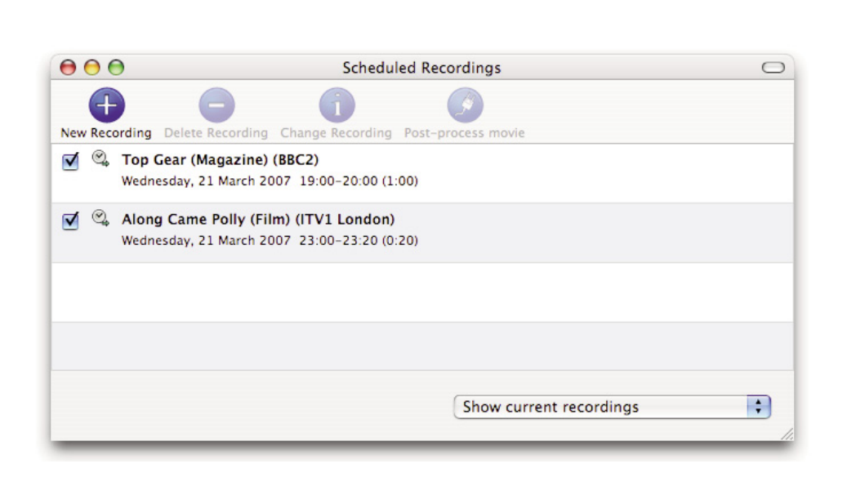This screenshot has width=847, height=504.
Task: Click the Post-process movie text label
Action: (x=465, y=133)
